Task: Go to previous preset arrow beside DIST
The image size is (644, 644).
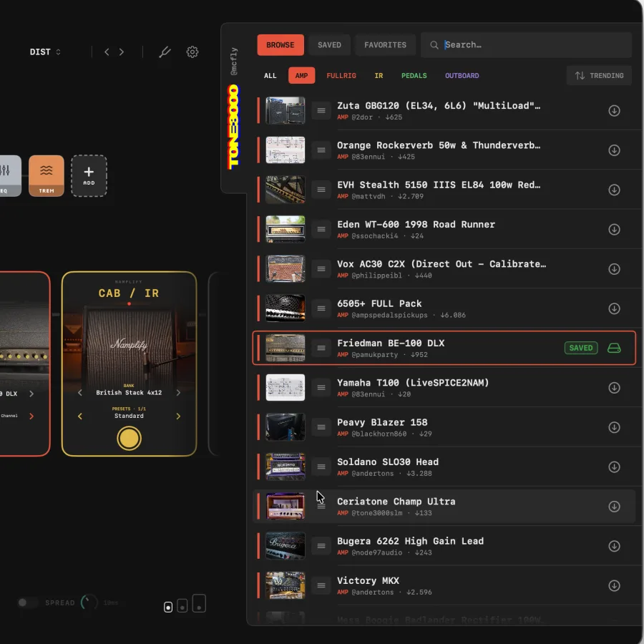Action: (107, 52)
